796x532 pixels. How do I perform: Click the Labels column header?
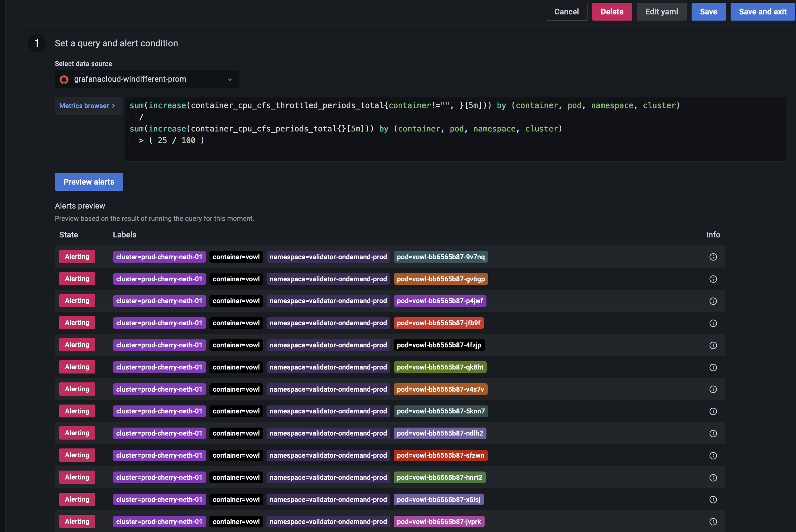click(x=124, y=235)
